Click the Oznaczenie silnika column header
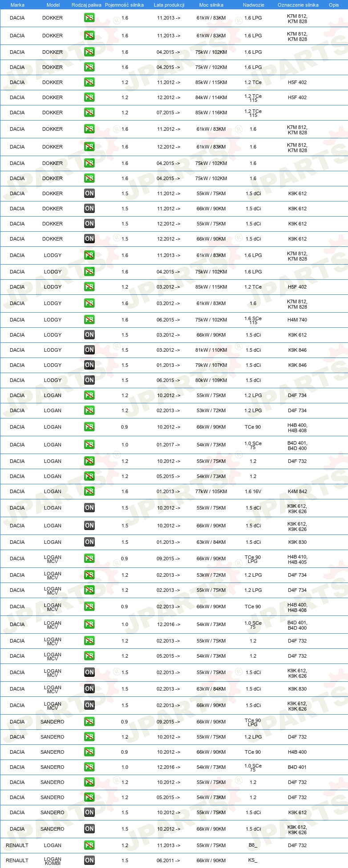348x868 pixels. [x=298, y=5]
